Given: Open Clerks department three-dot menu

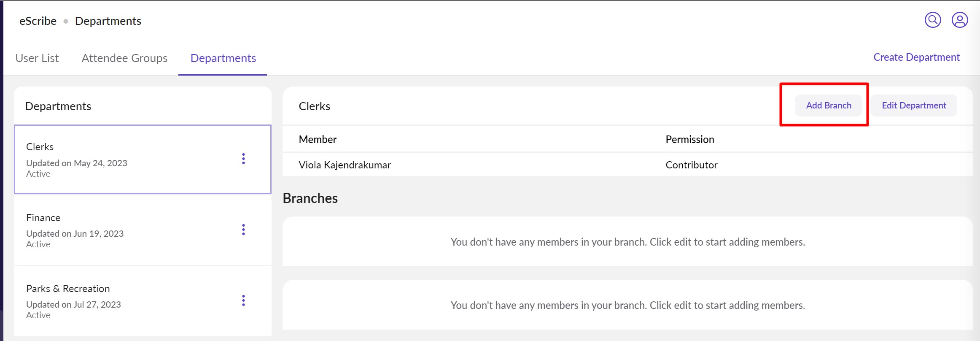Looking at the screenshot, I should pos(243,159).
